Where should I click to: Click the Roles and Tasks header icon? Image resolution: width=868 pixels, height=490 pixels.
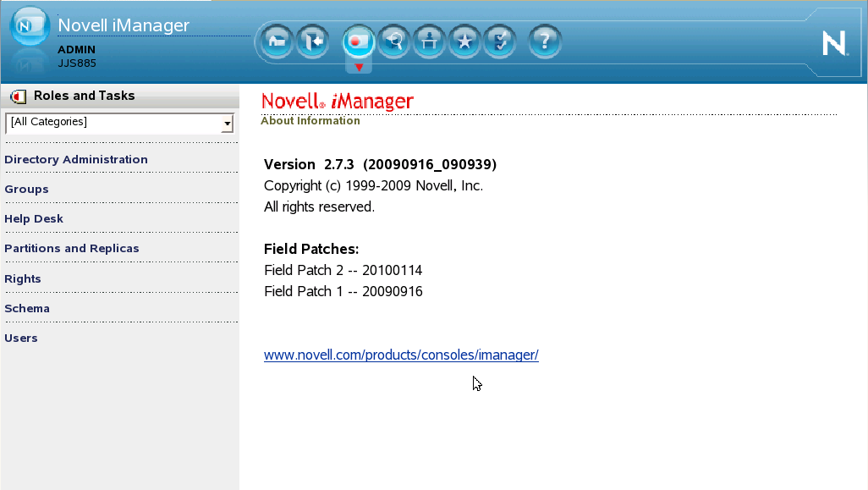tap(19, 96)
